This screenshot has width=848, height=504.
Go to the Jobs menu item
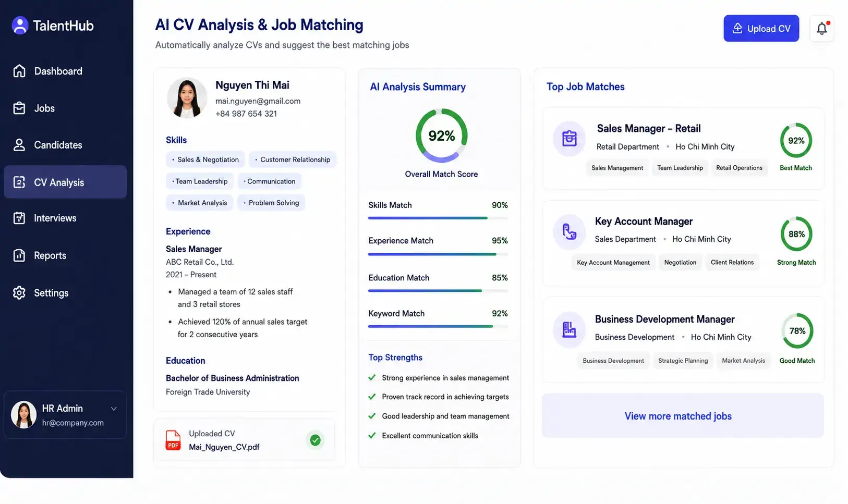pyautogui.click(x=65, y=108)
